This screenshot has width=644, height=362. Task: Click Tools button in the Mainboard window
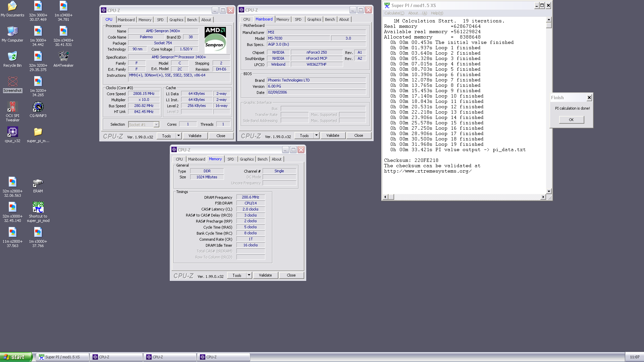pos(304,135)
